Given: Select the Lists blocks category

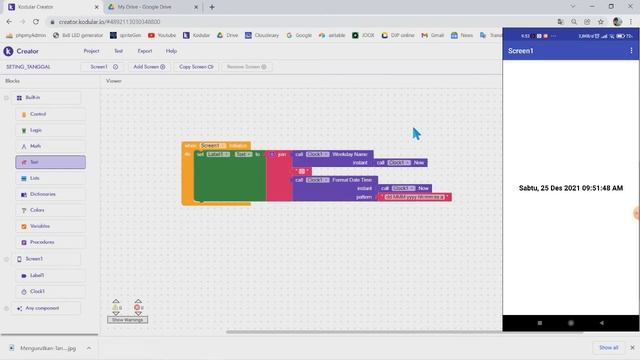Looking at the screenshot, I should (51, 178).
